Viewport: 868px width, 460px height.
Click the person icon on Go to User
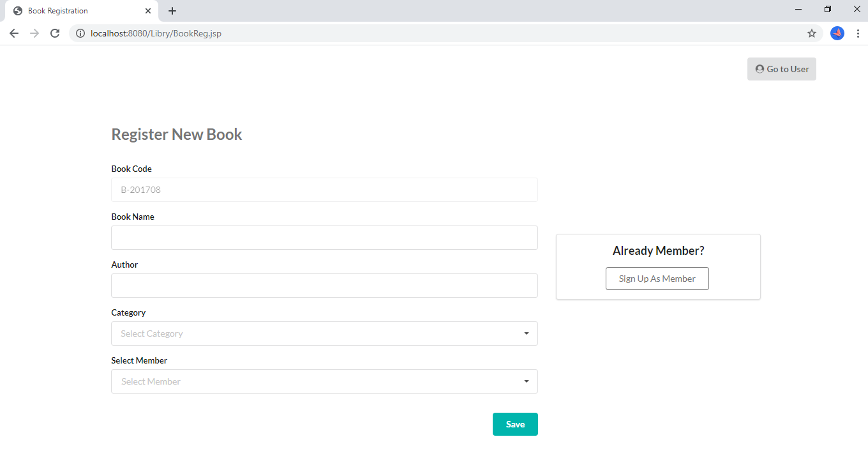[759, 68]
